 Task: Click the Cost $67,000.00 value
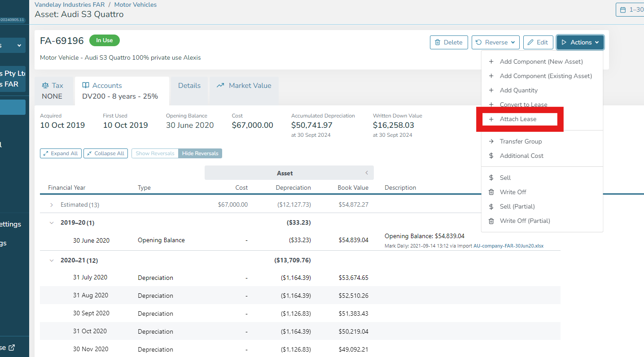point(253,125)
